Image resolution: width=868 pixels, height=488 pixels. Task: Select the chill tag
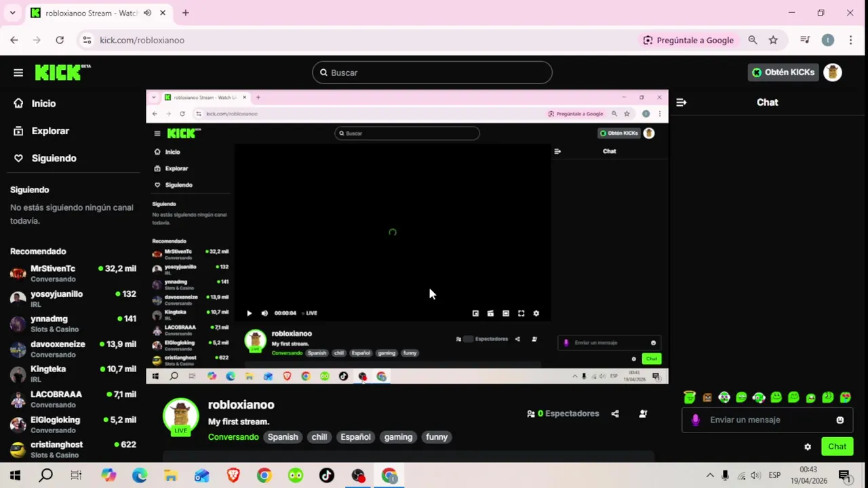click(319, 437)
